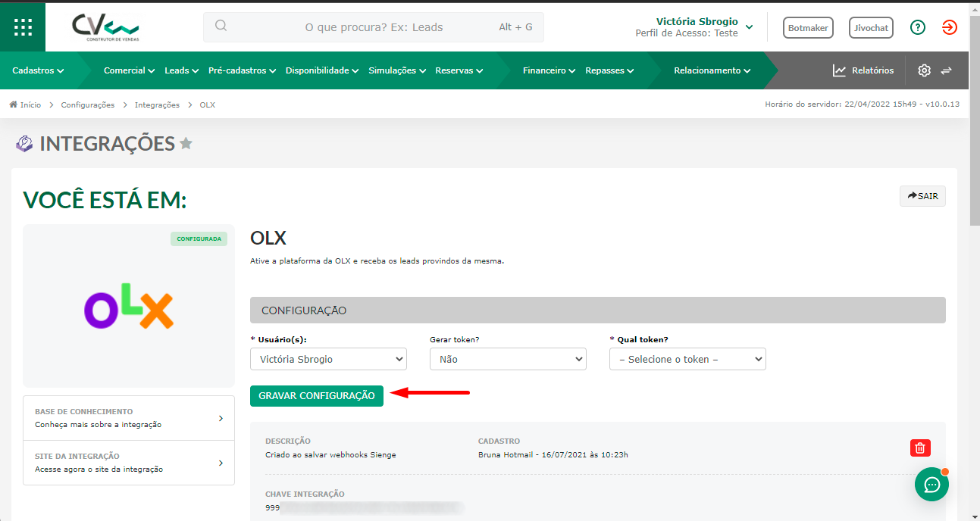Click the search input field
The image size is (980, 521).
tap(374, 27)
